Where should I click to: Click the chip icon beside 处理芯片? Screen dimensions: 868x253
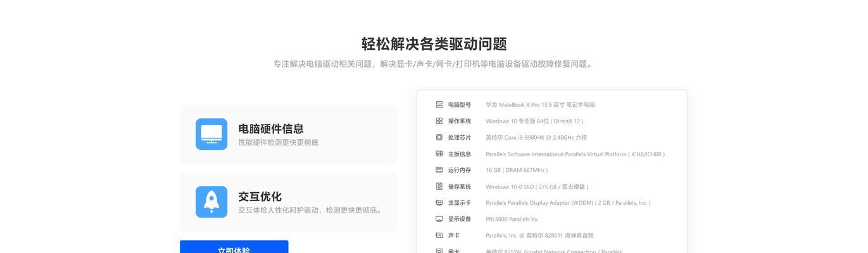coord(439,137)
